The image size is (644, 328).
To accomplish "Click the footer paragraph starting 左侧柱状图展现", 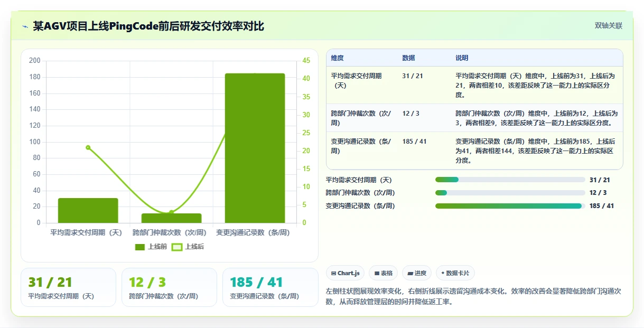I will pyautogui.click(x=473, y=297).
